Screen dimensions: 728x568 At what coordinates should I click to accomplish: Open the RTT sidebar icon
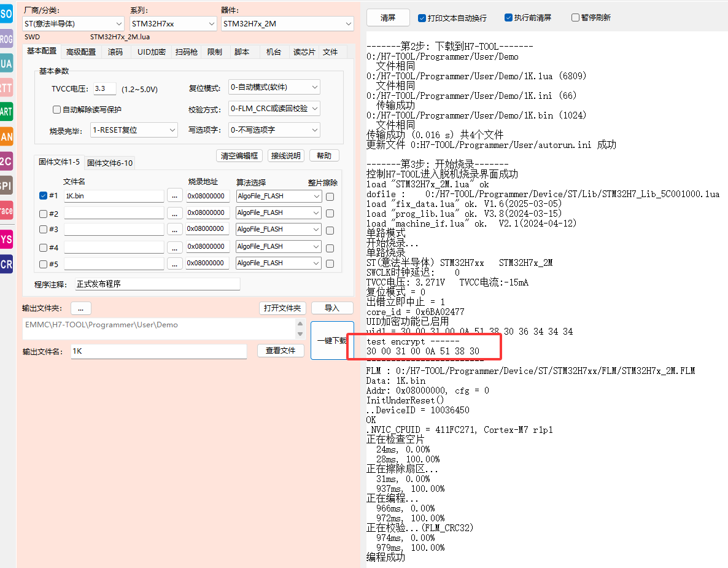point(6,87)
